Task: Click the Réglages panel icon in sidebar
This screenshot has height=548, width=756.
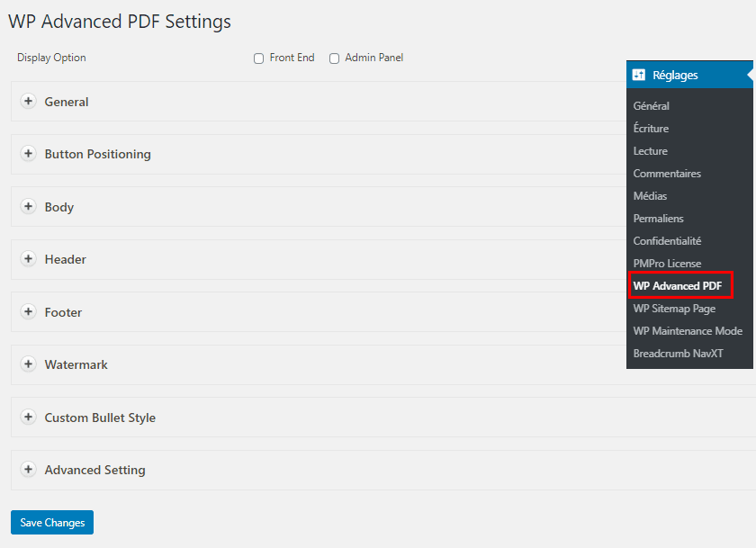Action: (639, 75)
